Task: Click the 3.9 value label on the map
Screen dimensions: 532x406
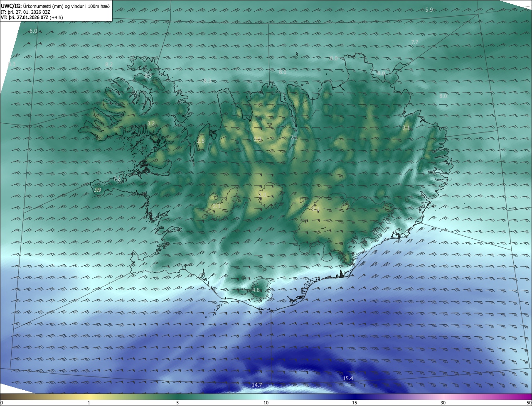Action: (x=97, y=190)
